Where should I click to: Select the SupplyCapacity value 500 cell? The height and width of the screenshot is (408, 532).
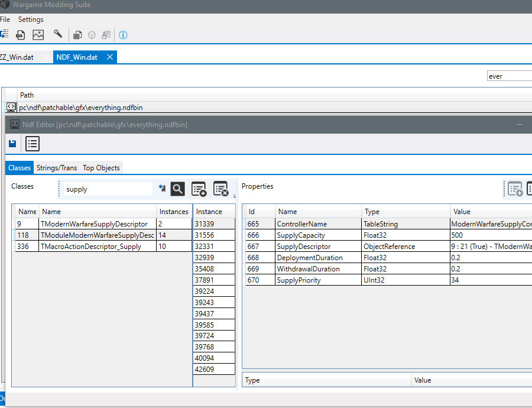(491, 235)
